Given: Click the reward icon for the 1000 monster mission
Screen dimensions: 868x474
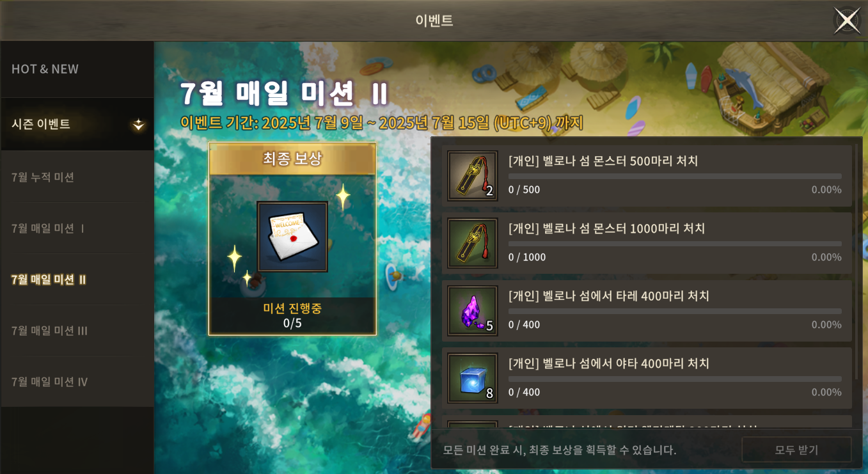Looking at the screenshot, I should click(x=473, y=243).
